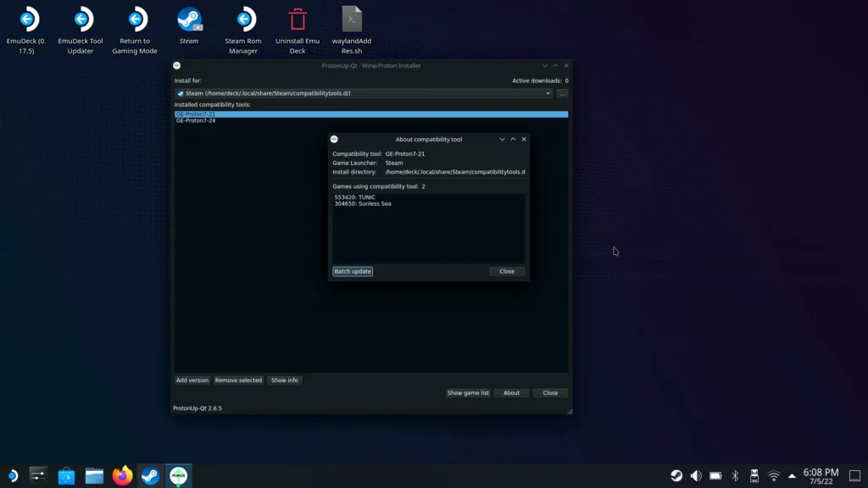The image size is (868, 488).
Task: Click the Batch update button
Action: pos(353,272)
